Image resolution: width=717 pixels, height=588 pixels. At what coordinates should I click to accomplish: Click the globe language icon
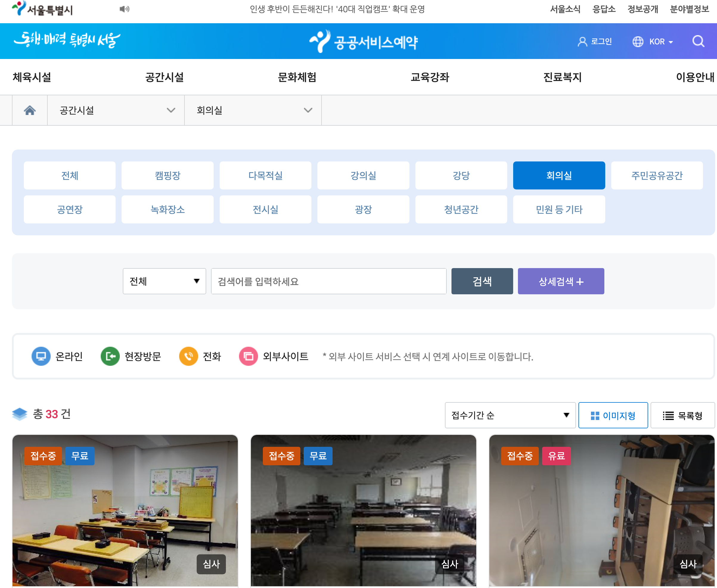coord(638,42)
